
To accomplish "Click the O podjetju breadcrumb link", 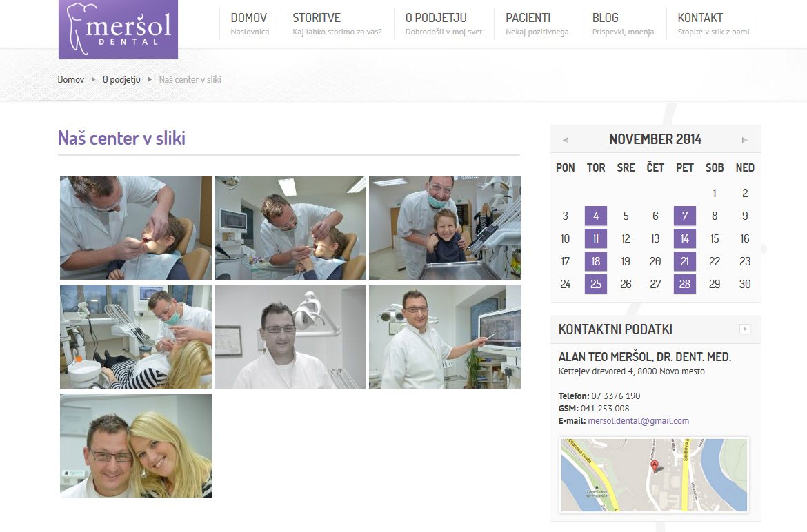I will (x=121, y=79).
